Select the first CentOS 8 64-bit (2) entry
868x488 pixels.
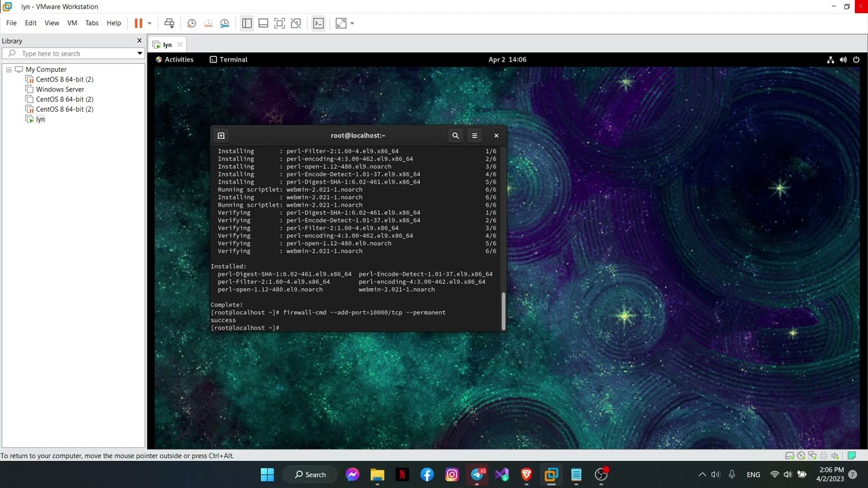[64, 79]
